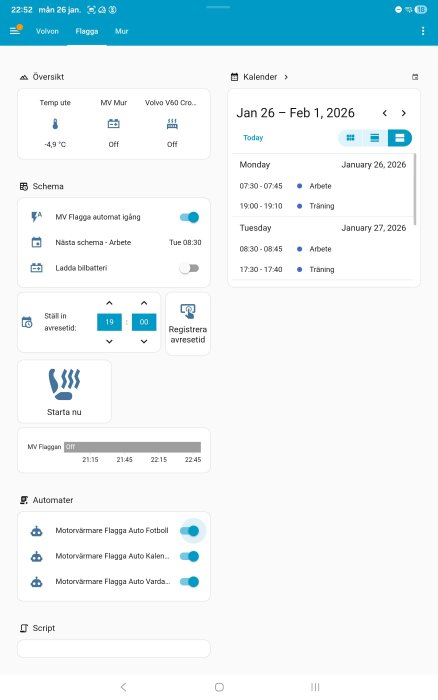Click the hour field showing 19
The width and height of the screenshot is (438, 700).
coord(109,322)
